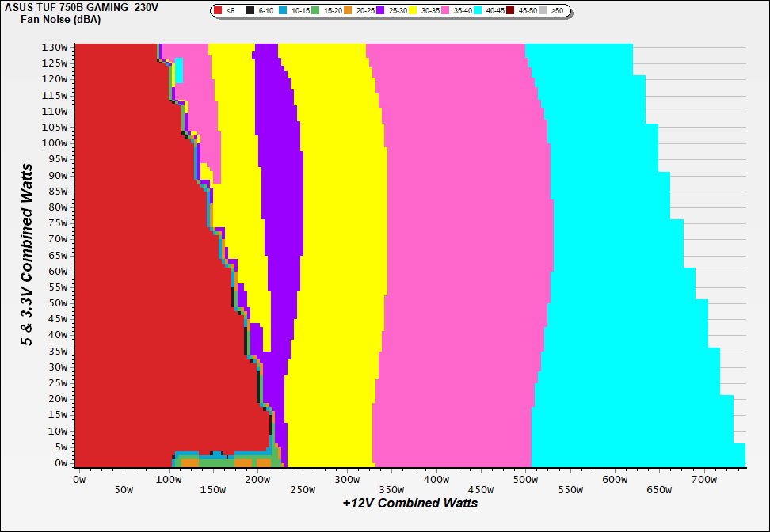The height and width of the screenshot is (532, 770).
Task: Click the 400W label on horizontal axis
Action: click(435, 479)
